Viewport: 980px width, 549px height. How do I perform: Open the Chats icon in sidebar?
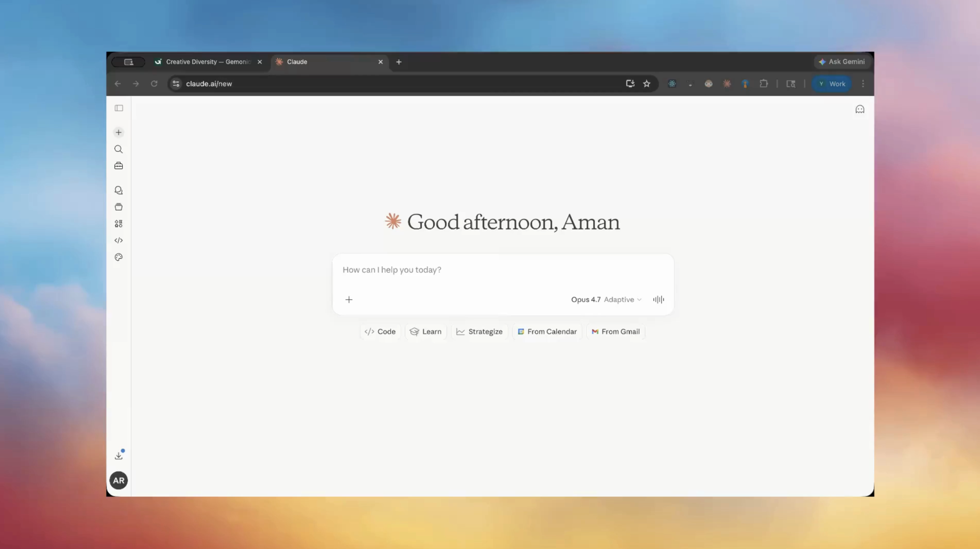[x=119, y=190]
